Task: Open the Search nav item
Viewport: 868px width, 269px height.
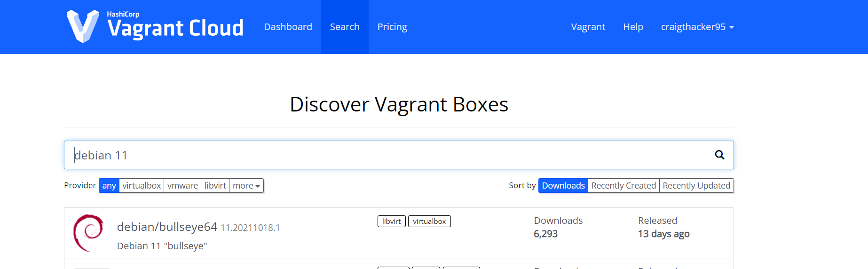Action: 345,27
